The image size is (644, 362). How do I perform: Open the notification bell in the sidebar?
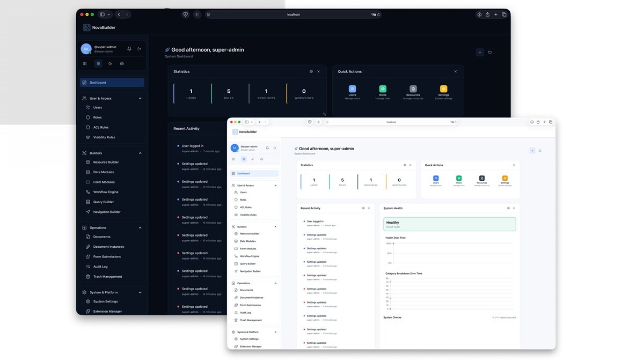point(129,49)
